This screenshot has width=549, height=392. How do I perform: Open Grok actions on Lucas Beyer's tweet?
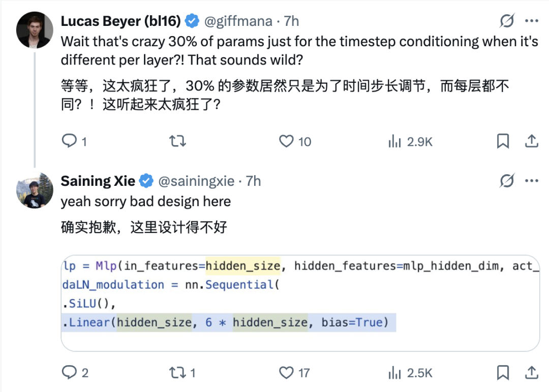tap(507, 20)
